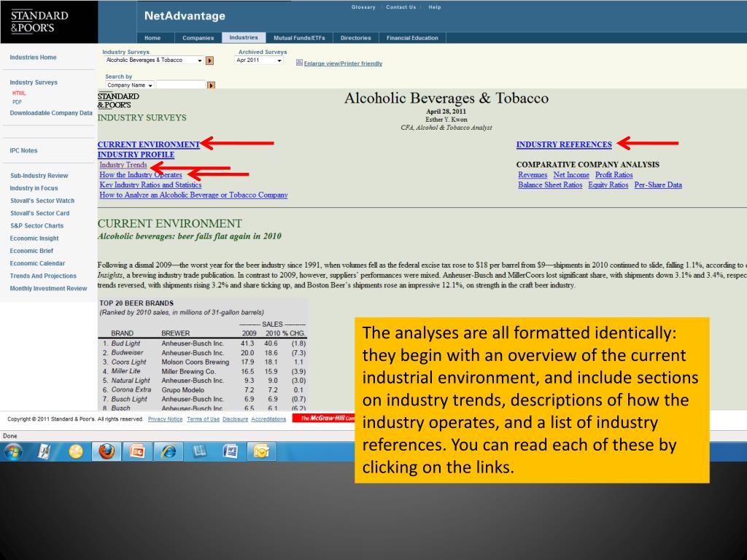Click the Help link
747x560 pixels.
[x=435, y=7]
